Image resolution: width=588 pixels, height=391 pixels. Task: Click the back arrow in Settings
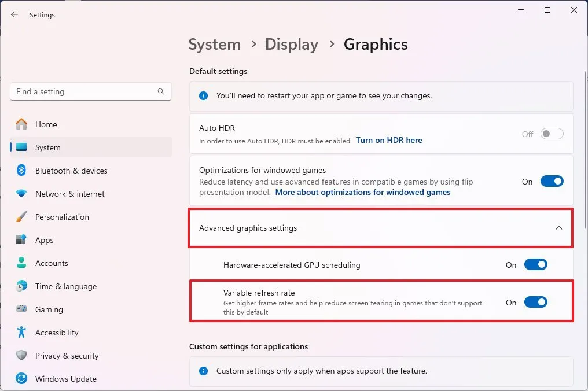pos(14,14)
